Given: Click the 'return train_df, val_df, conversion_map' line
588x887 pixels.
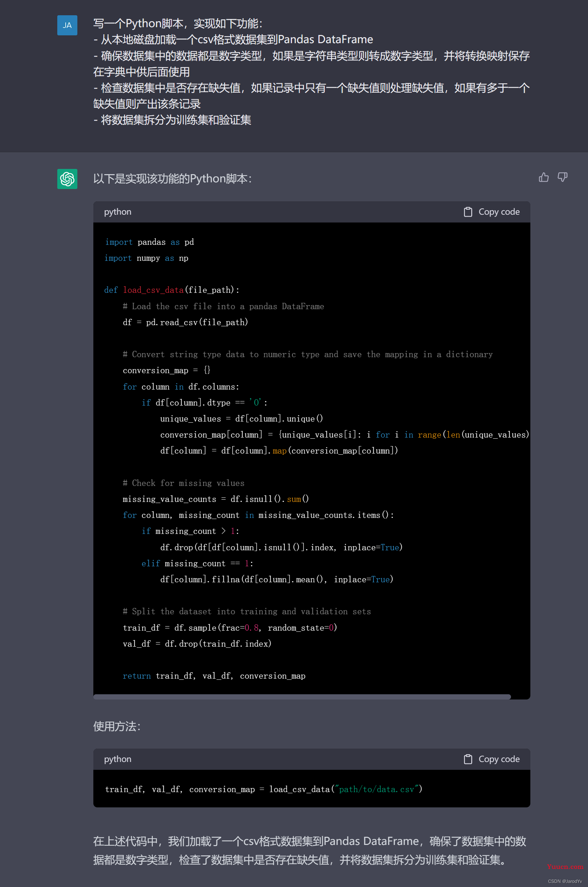Looking at the screenshot, I should pos(214,676).
